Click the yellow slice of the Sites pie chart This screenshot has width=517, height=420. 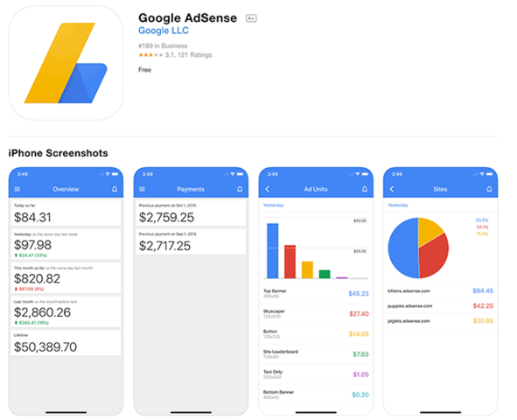coord(429,229)
